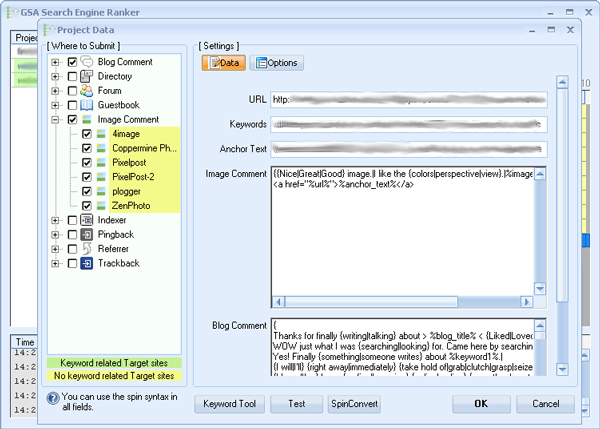The width and height of the screenshot is (600, 429).
Task: Select the 'Image Comment' tree label
Action: click(128, 119)
